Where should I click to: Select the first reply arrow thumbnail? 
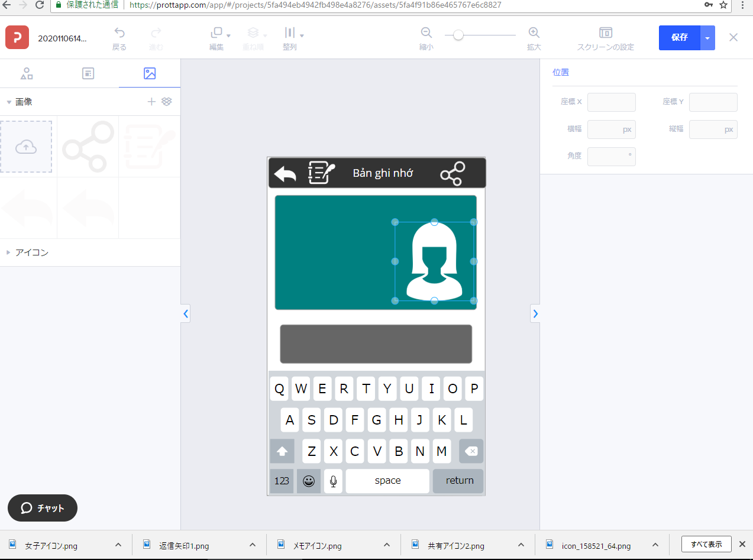(28, 208)
